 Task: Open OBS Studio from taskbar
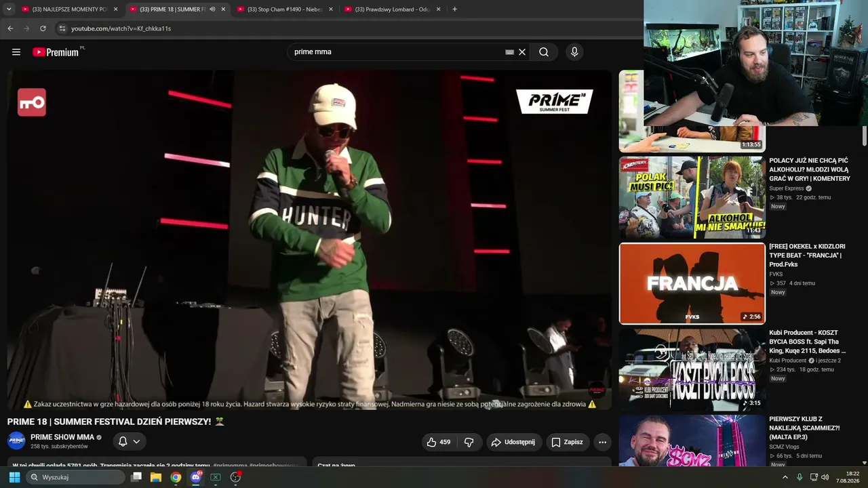coord(235,477)
